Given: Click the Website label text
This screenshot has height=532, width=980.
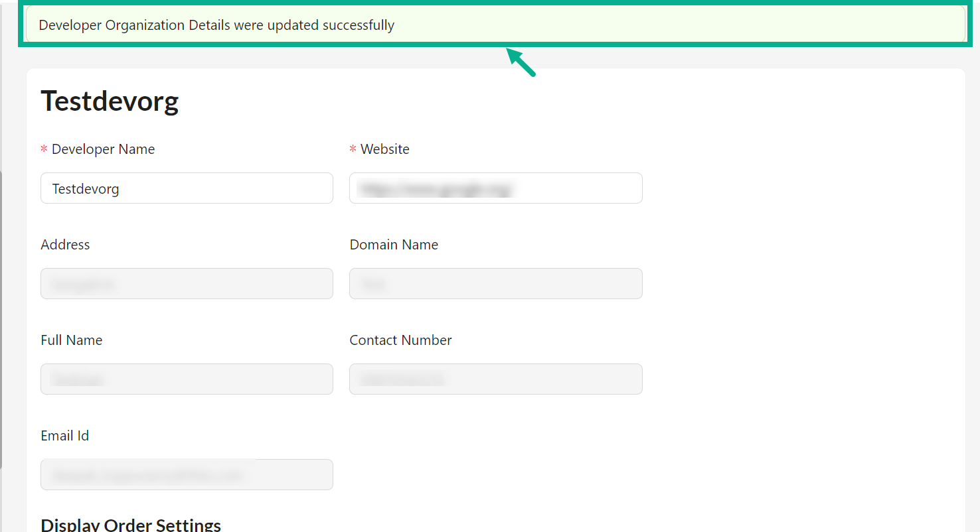Looking at the screenshot, I should tap(385, 149).
